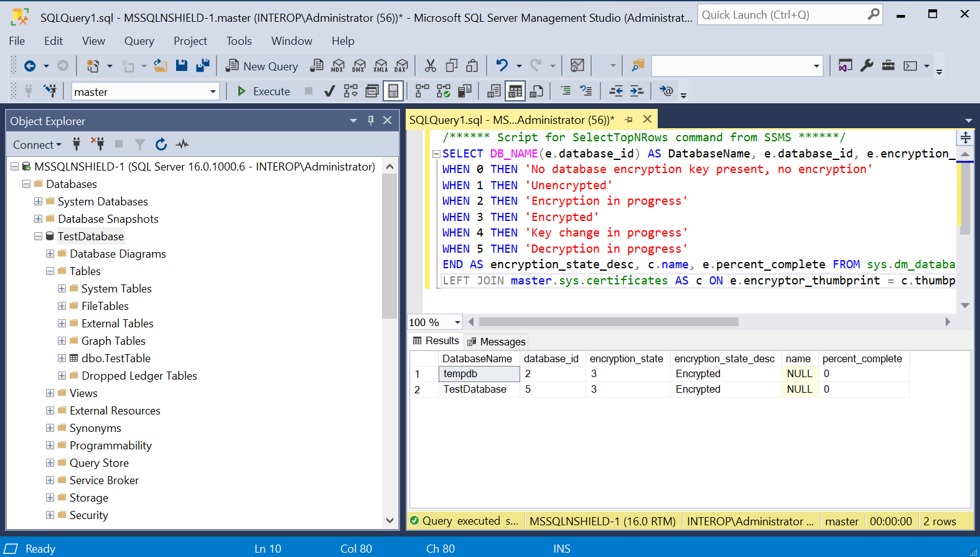Open the Toolbox icon
This screenshot has height=557, width=980.
[x=889, y=65]
